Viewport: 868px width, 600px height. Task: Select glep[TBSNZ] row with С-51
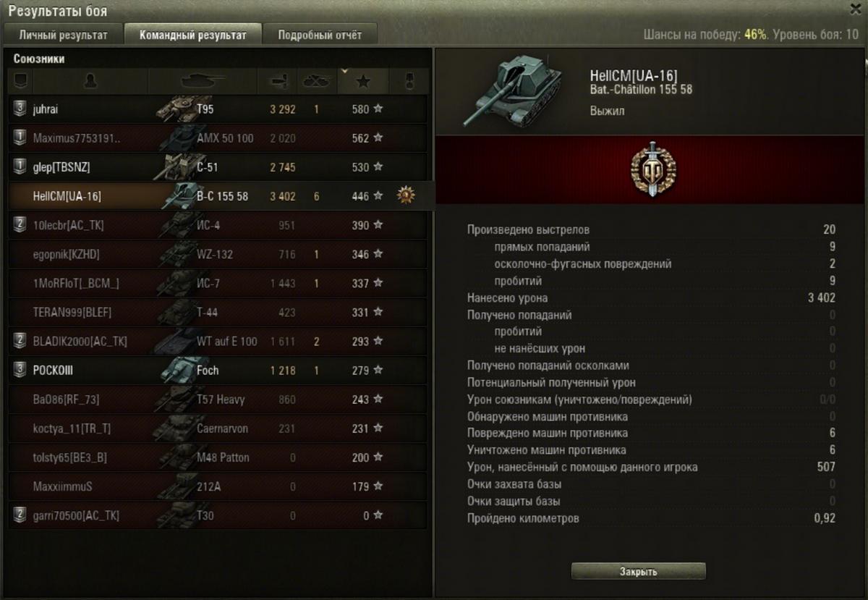[x=218, y=167]
